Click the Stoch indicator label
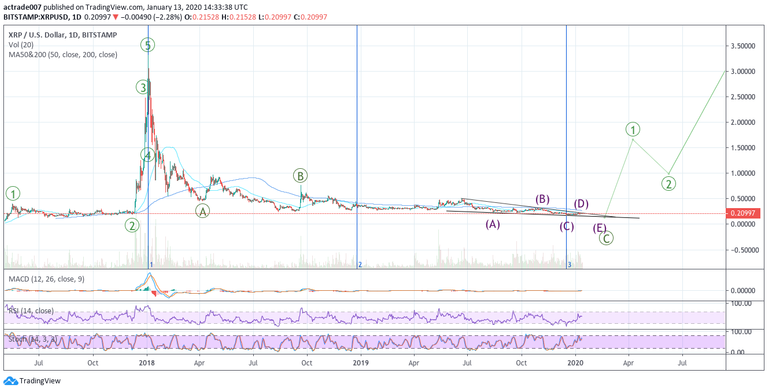This screenshot has height=392, width=768. pyautogui.click(x=29, y=337)
